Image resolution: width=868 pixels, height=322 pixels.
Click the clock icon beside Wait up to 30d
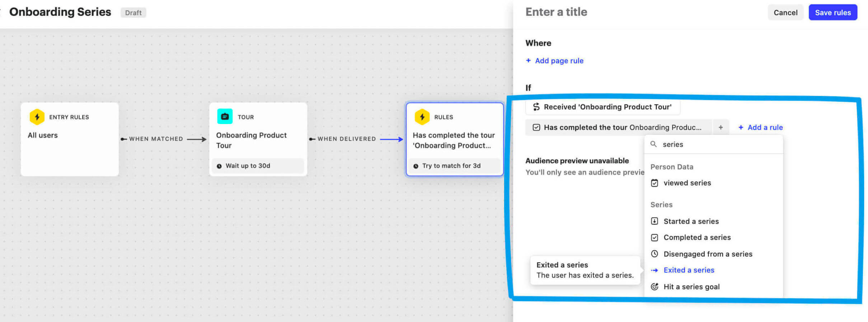tap(219, 166)
